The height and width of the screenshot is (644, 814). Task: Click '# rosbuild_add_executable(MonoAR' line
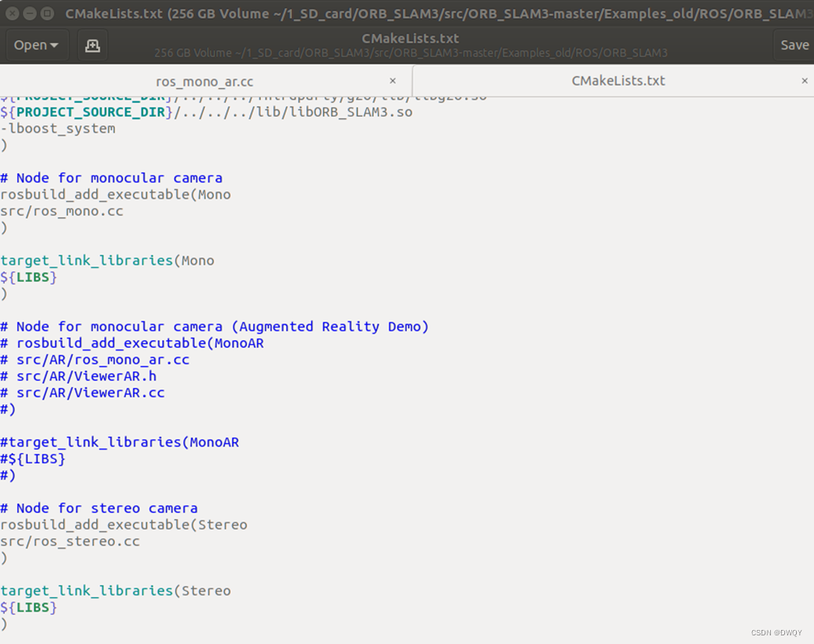[132, 343]
